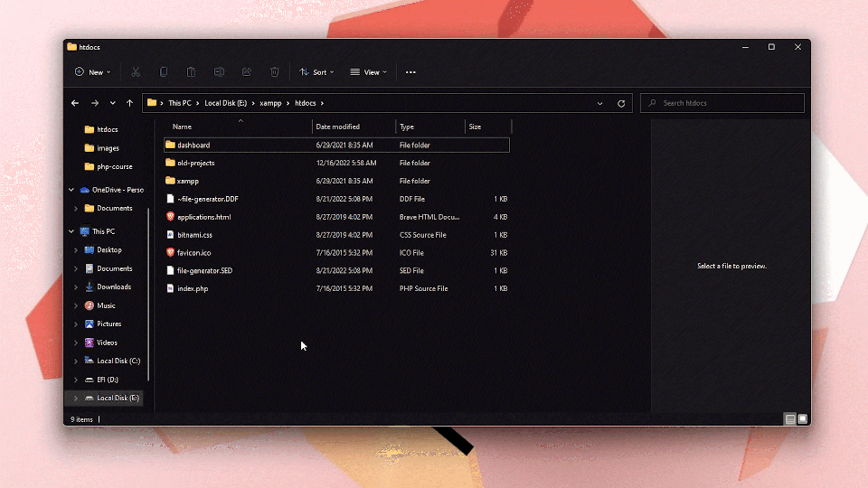
Task: Open the See more ellipsis menu
Action: coord(410,72)
